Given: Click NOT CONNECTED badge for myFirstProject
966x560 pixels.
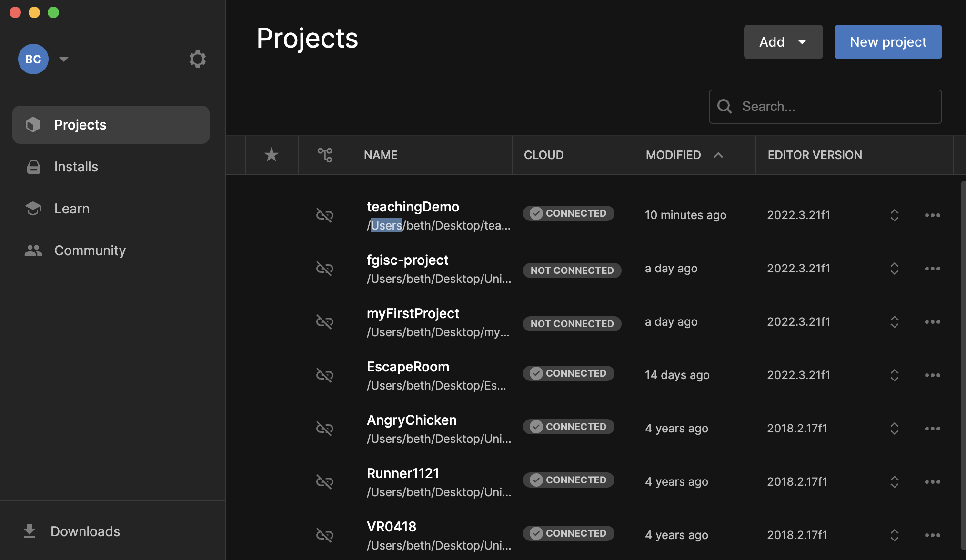Looking at the screenshot, I should (x=572, y=324).
